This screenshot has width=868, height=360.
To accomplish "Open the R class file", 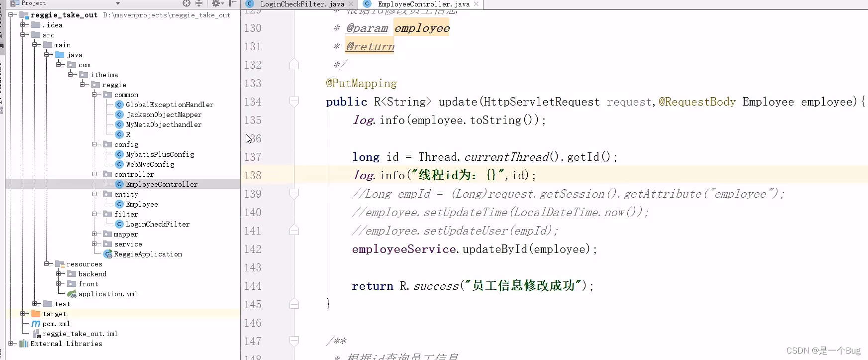I will (x=128, y=134).
